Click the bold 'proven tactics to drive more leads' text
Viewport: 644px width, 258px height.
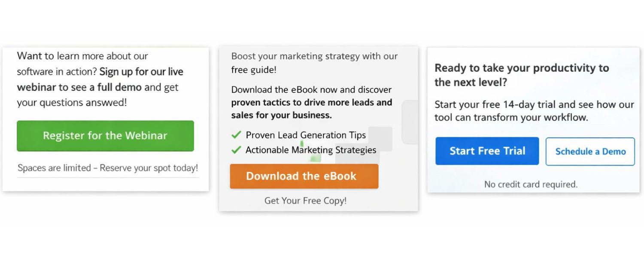coord(311,103)
